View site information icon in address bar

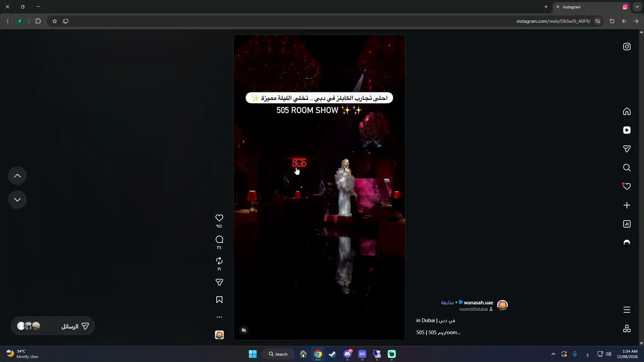point(598,21)
